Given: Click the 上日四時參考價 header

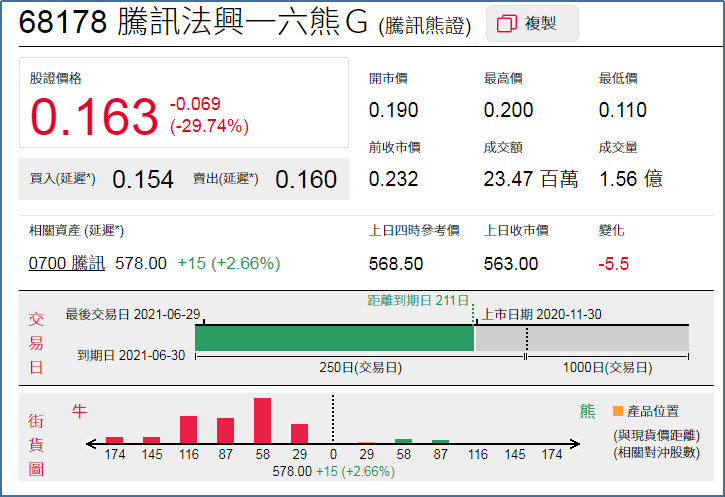Looking at the screenshot, I should pos(414,230).
